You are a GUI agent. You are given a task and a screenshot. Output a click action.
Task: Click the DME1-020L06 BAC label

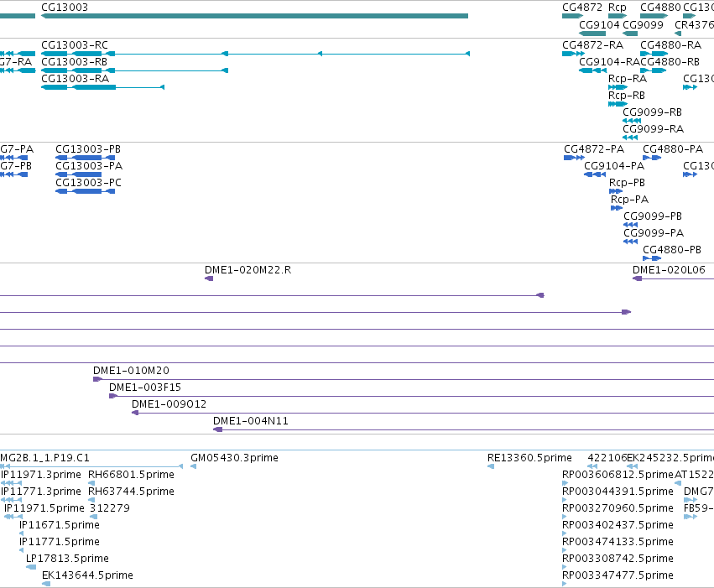669,270
